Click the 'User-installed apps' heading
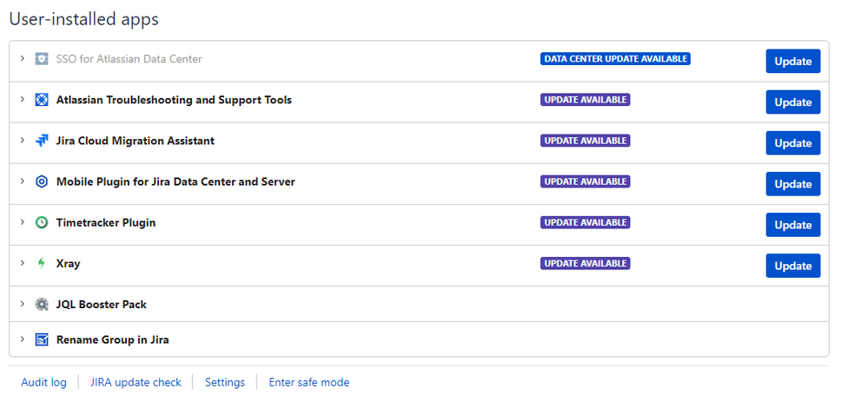The height and width of the screenshot is (395, 868). tap(83, 19)
